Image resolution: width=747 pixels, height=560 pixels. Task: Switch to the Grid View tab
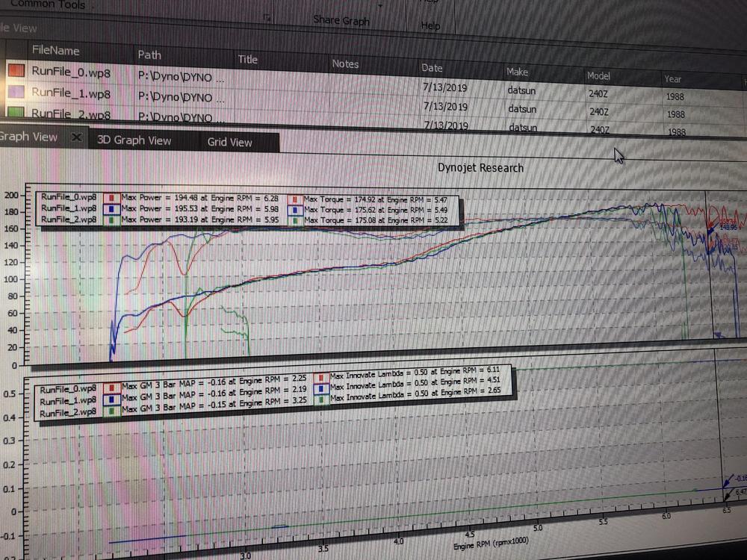(229, 142)
